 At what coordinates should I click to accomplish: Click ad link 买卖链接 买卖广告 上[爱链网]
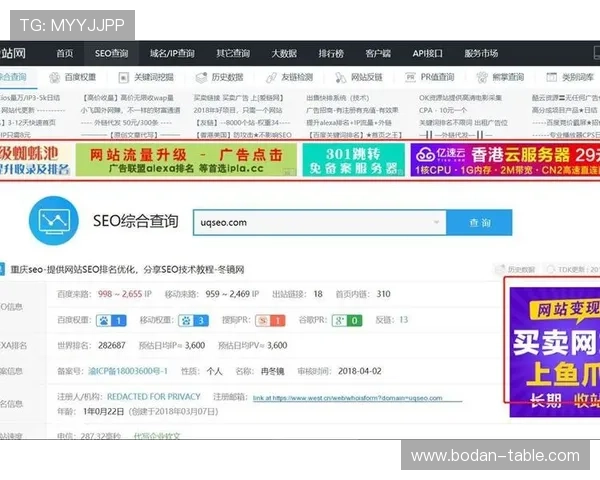click(239, 98)
